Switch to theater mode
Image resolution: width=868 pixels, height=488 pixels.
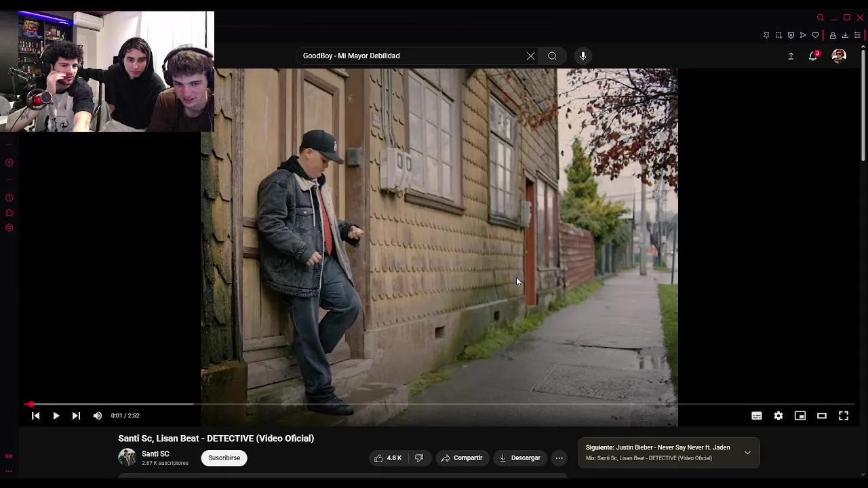pos(822,415)
